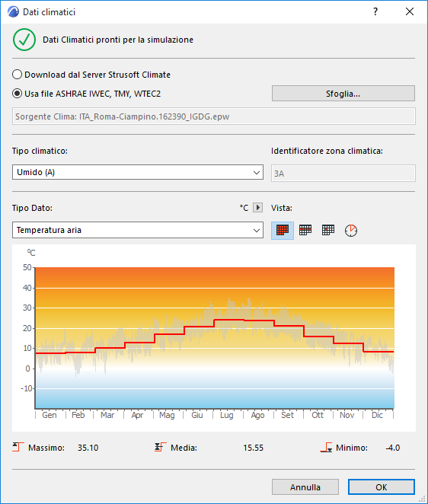This screenshot has width=428, height=504.
Task: Click the Media average icon
Action: pyautogui.click(x=160, y=447)
